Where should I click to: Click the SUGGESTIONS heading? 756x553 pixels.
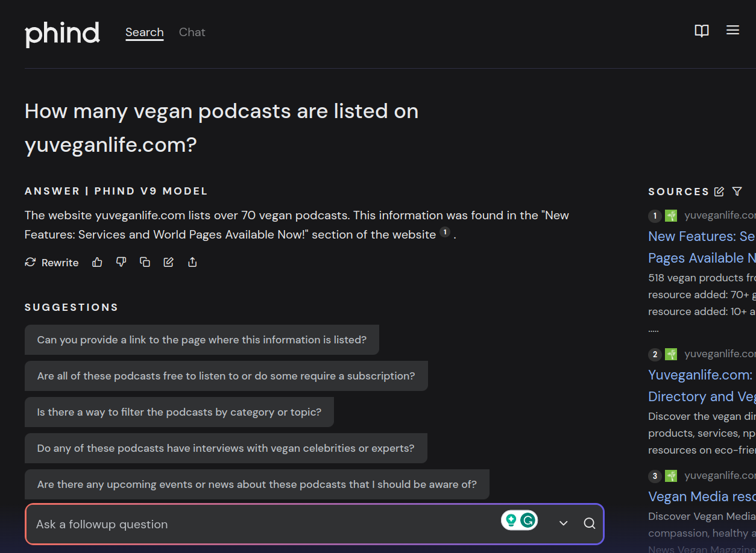click(x=71, y=307)
